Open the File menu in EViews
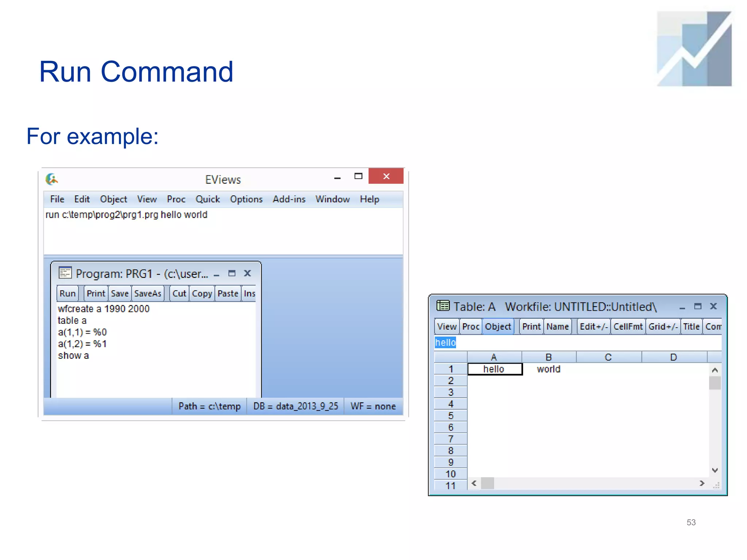The height and width of the screenshot is (560, 747). (57, 199)
